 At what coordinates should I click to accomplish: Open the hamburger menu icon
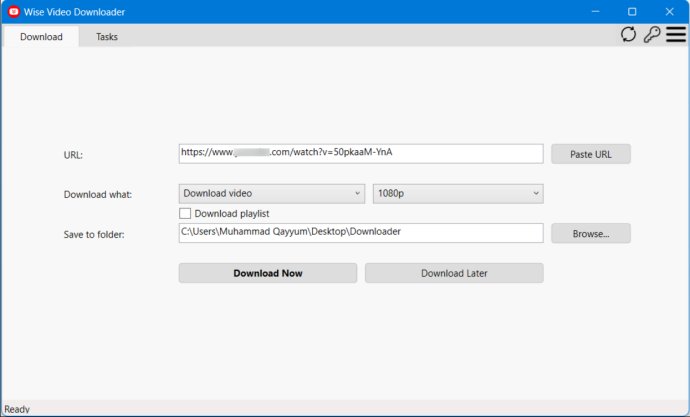(x=676, y=34)
